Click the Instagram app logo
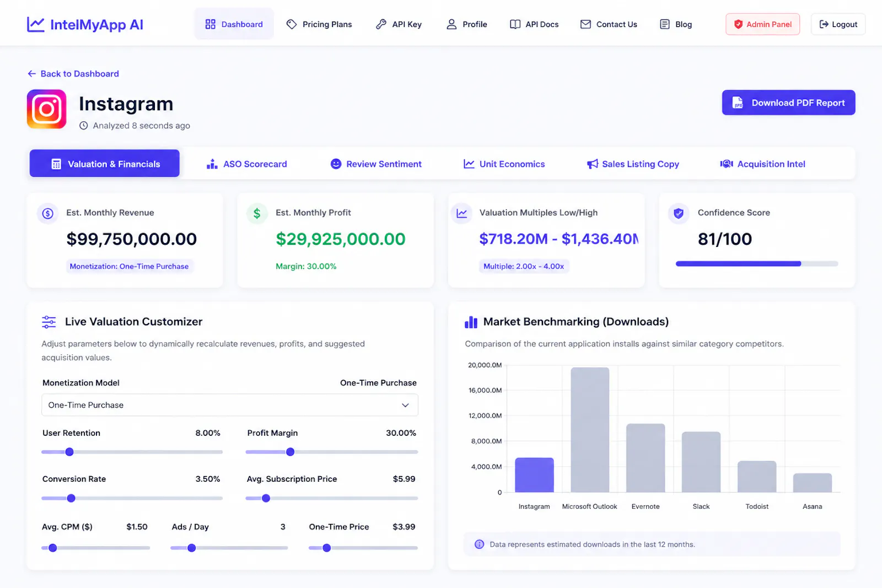 [x=47, y=109]
